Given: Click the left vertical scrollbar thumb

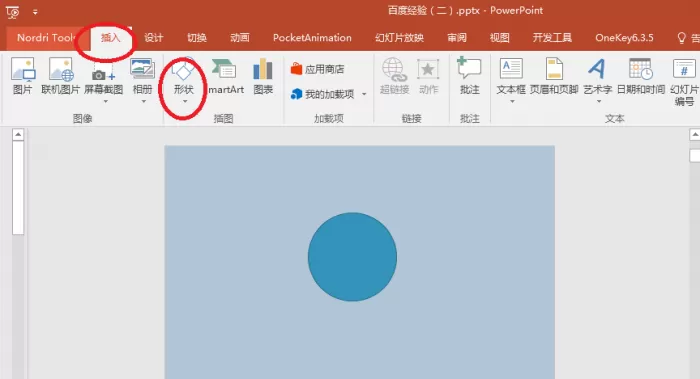Looking at the screenshot, I should coord(18,187).
